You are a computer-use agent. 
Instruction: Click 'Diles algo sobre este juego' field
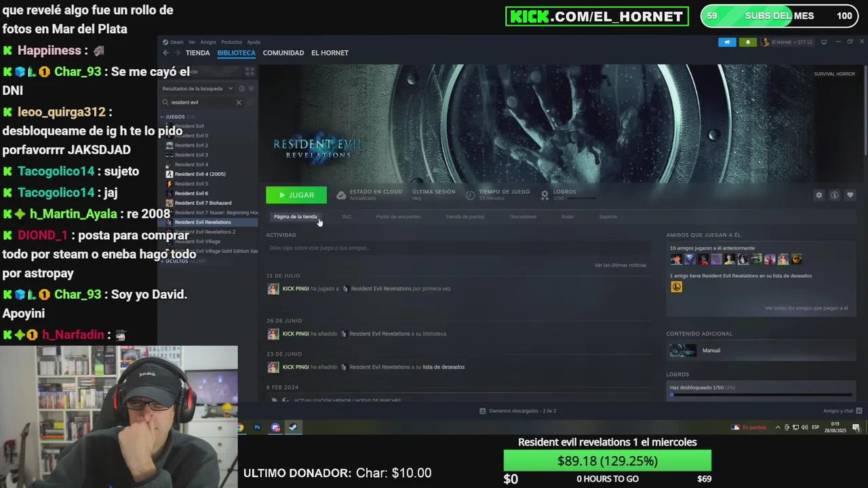[458, 248]
